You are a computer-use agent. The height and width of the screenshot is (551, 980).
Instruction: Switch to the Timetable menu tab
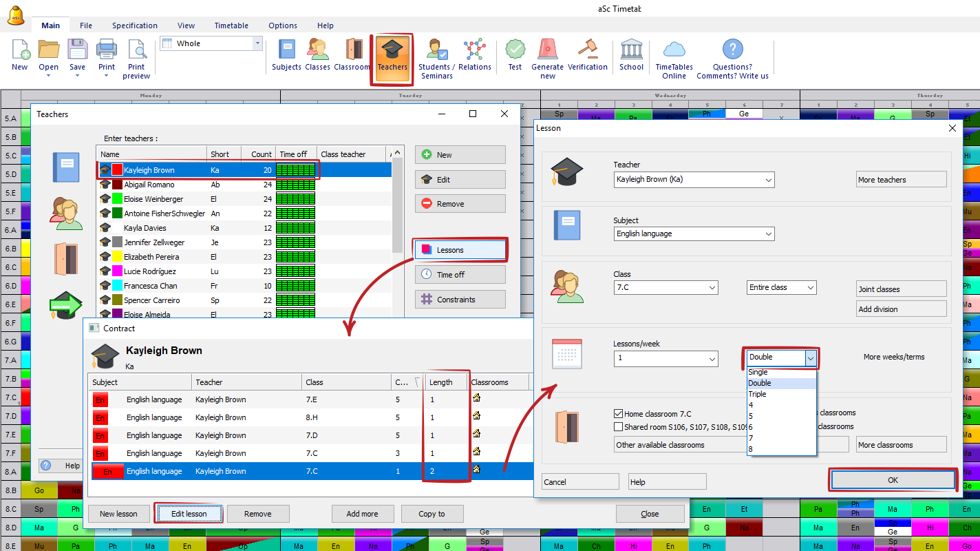[231, 25]
